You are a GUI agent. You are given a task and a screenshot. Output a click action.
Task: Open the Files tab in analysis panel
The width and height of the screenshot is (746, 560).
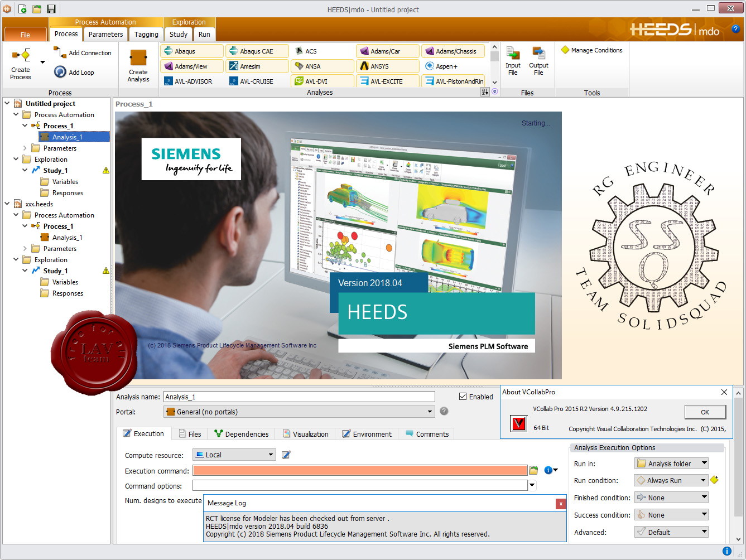point(190,434)
